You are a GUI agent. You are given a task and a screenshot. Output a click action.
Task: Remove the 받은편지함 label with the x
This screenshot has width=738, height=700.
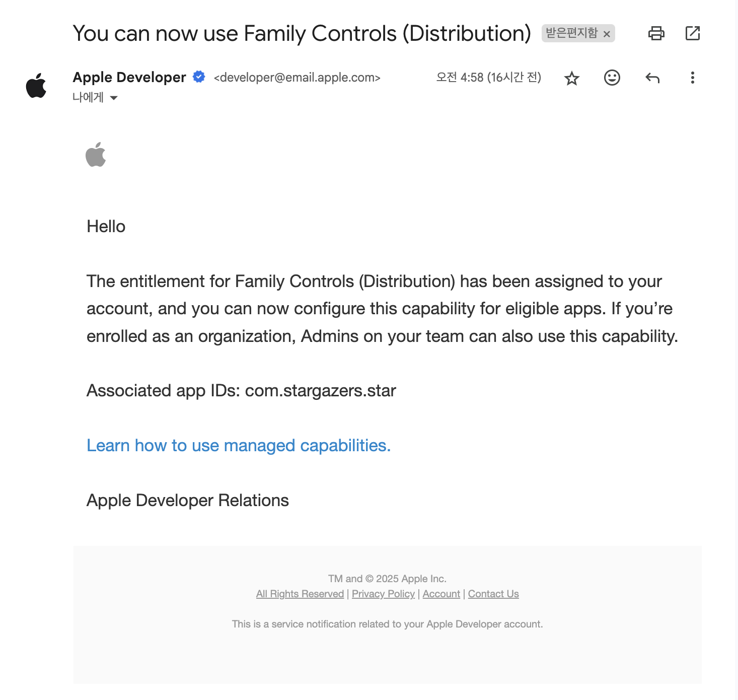(x=607, y=34)
